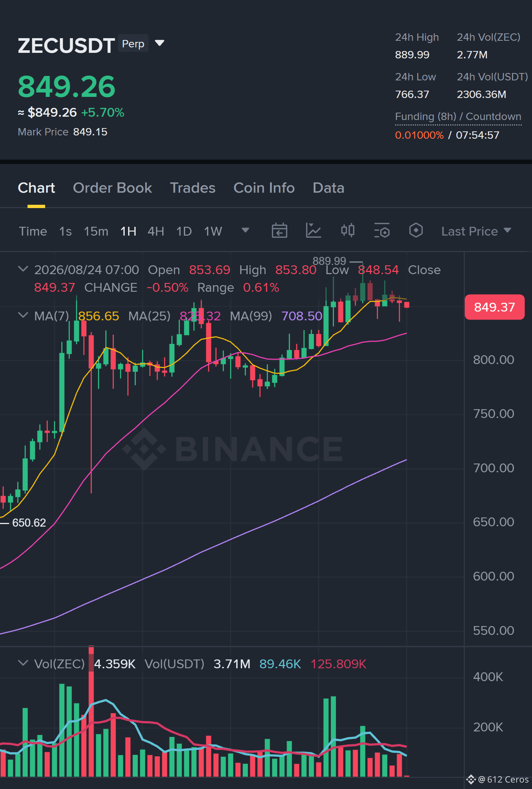Select the 4H chart interval
The width and height of the screenshot is (532, 789).
pyautogui.click(x=156, y=231)
